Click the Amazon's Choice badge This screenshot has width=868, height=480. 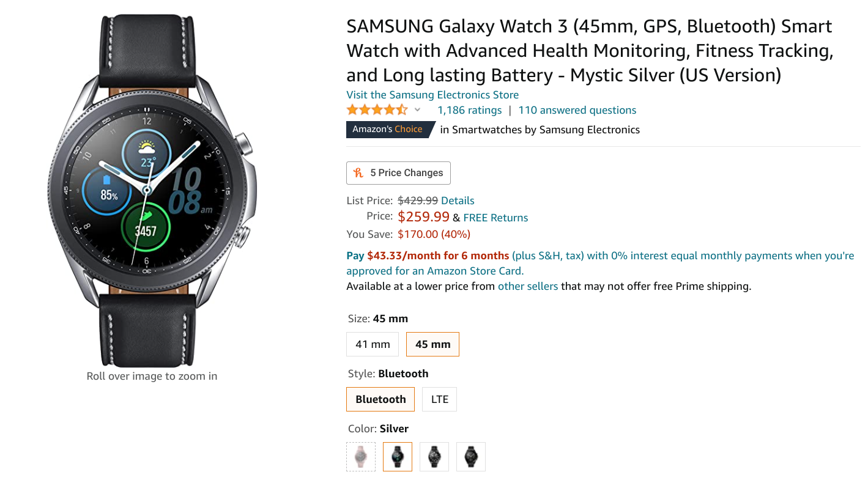click(386, 129)
